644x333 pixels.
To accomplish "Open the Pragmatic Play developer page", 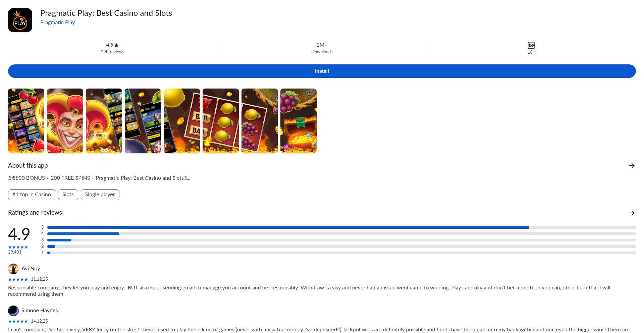I will [57, 22].
